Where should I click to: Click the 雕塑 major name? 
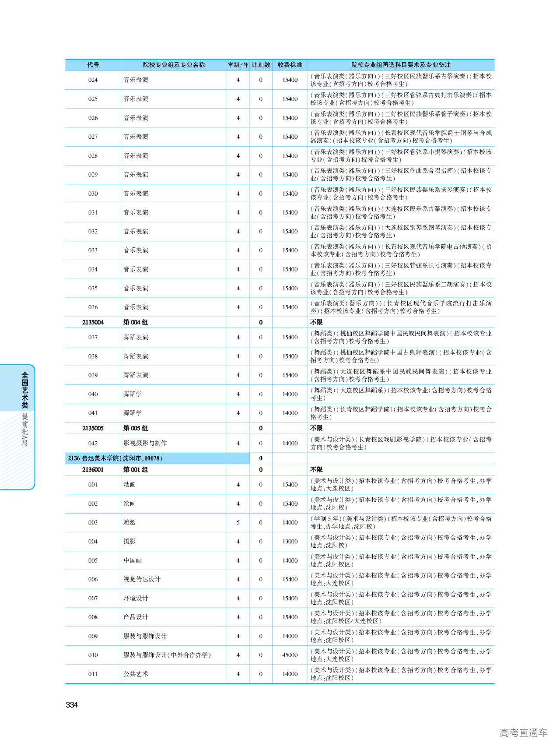[x=129, y=522]
